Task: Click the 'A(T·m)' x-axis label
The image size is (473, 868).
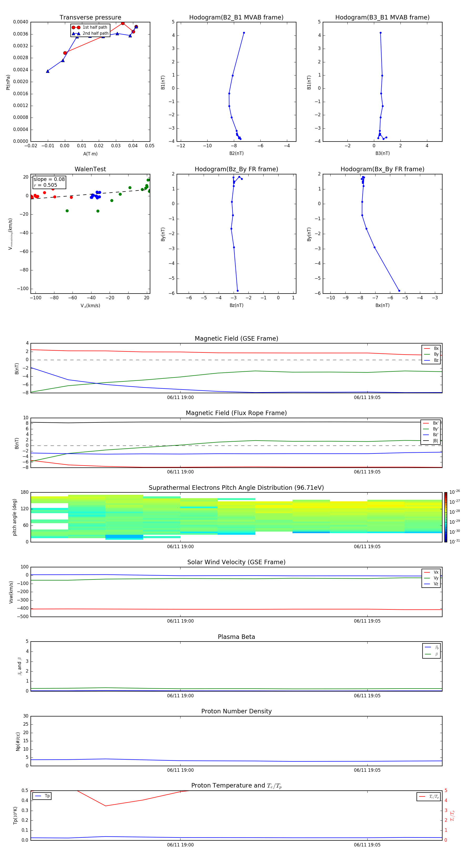Action: (x=90, y=154)
